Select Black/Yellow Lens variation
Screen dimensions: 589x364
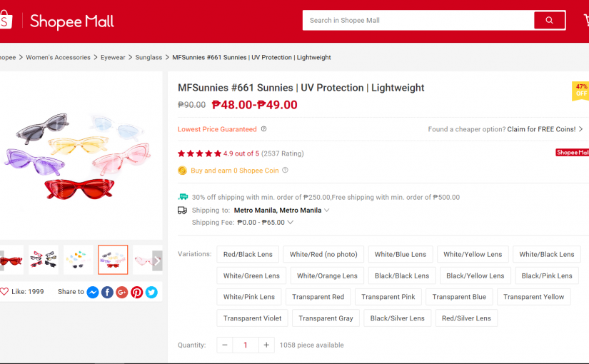pos(475,275)
